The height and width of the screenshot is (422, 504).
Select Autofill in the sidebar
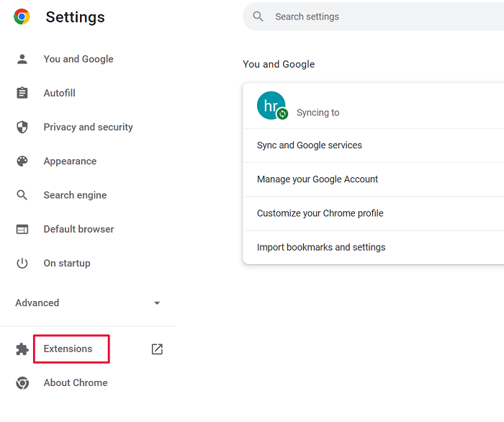[x=60, y=93]
